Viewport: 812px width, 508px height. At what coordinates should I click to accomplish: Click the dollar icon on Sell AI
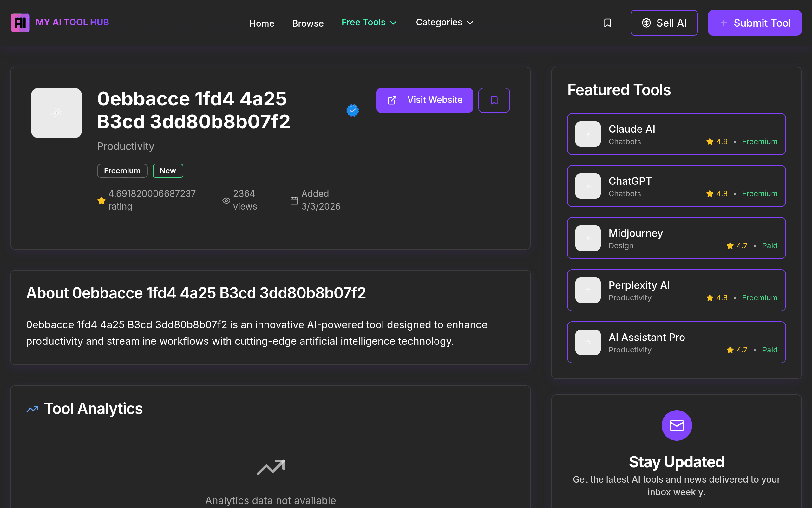[646, 23]
